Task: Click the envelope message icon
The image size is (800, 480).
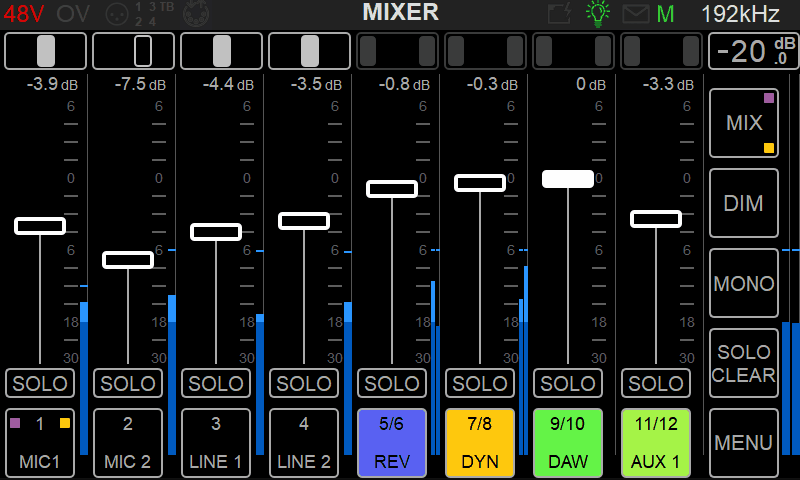Action: [x=635, y=14]
